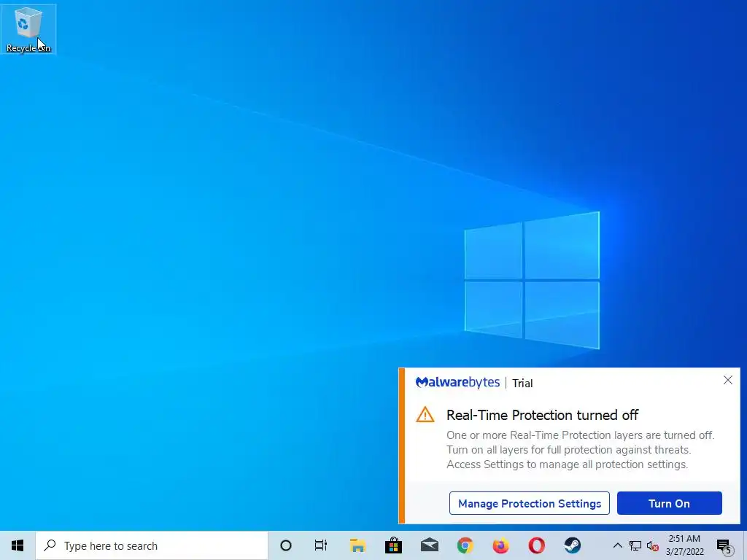Click the Malwarebytes logo in the notification

[457, 382]
